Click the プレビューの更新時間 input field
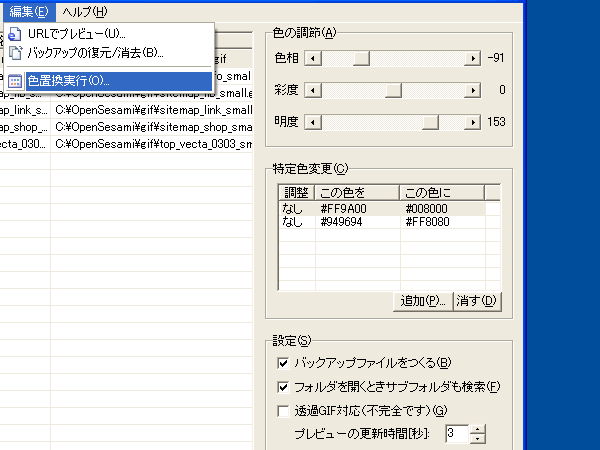600x450 pixels. tap(458, 434)
